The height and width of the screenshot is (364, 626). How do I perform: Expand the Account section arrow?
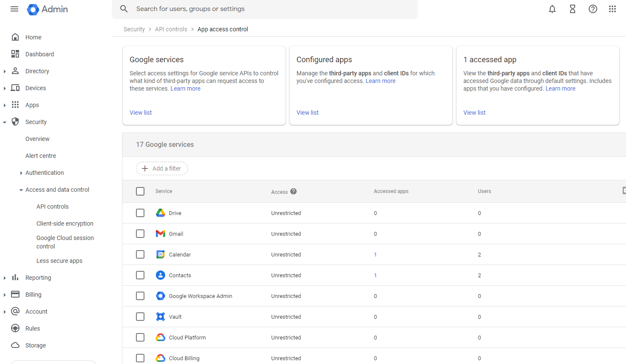pos(5,312)
